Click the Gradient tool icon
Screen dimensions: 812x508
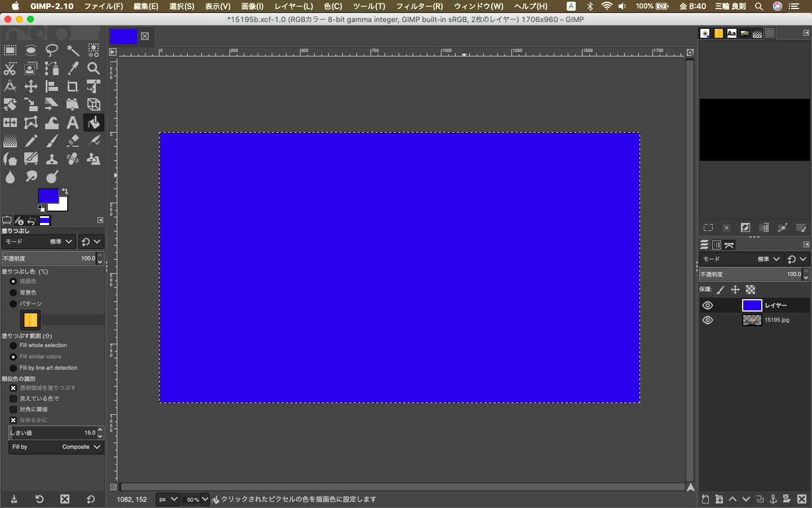coord(10,141)
